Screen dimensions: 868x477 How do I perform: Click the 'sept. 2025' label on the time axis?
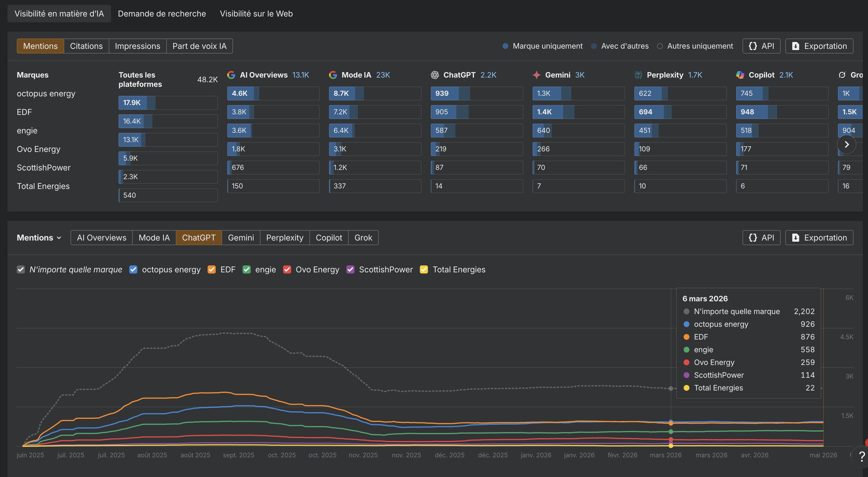tap(239, 455)
